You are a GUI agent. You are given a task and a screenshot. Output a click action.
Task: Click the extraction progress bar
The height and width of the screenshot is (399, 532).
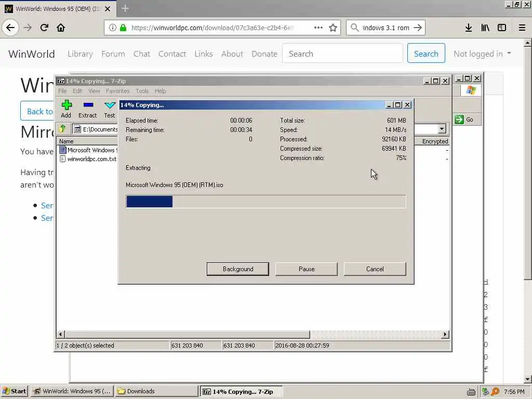point(265,202)
